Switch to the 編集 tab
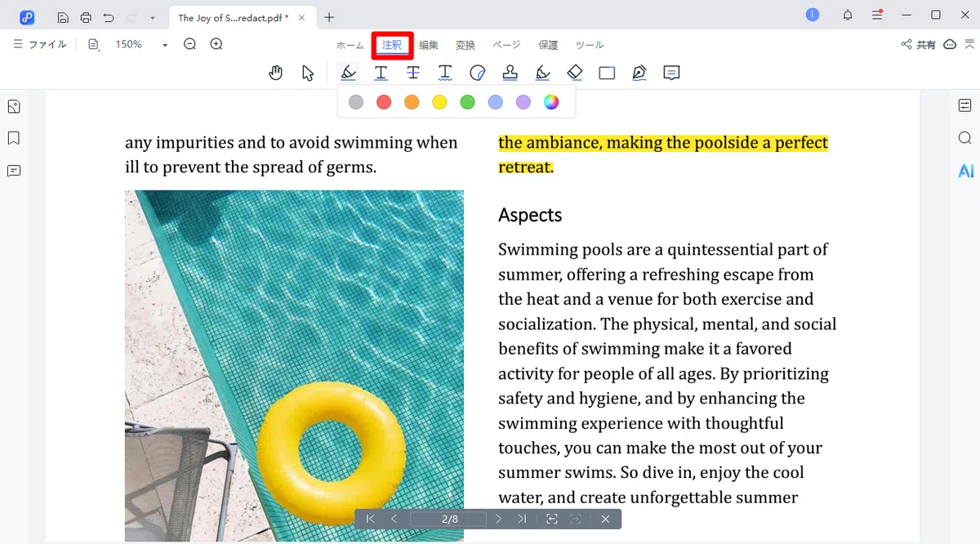 [429, 45]
